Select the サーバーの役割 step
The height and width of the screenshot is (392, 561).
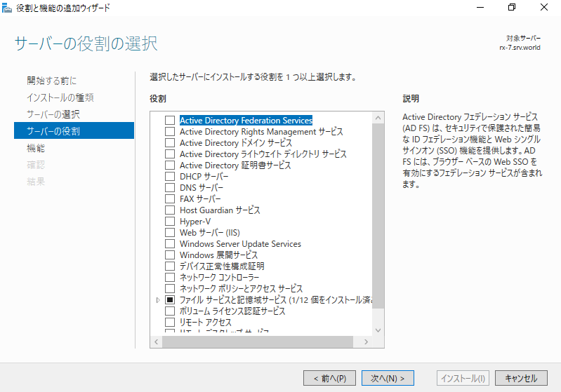tap(74, 130)
